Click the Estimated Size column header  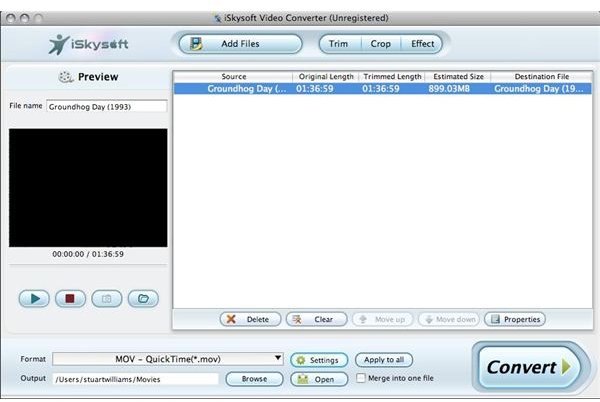click(458, 76)
